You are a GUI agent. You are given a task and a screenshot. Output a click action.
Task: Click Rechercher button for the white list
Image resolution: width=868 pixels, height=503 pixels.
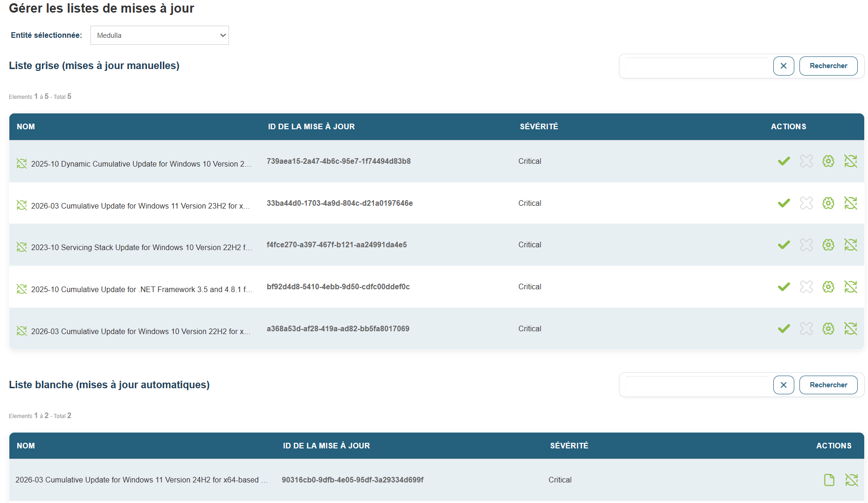[x=828, y=385]
